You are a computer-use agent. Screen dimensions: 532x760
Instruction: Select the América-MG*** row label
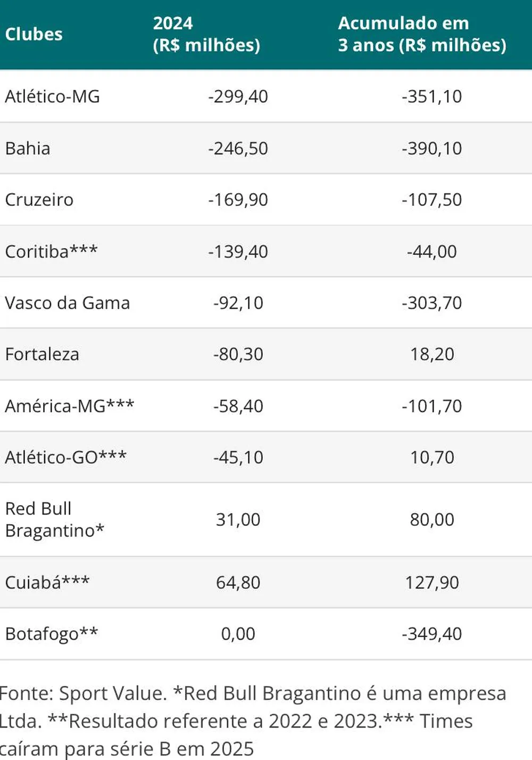point(70,406)
